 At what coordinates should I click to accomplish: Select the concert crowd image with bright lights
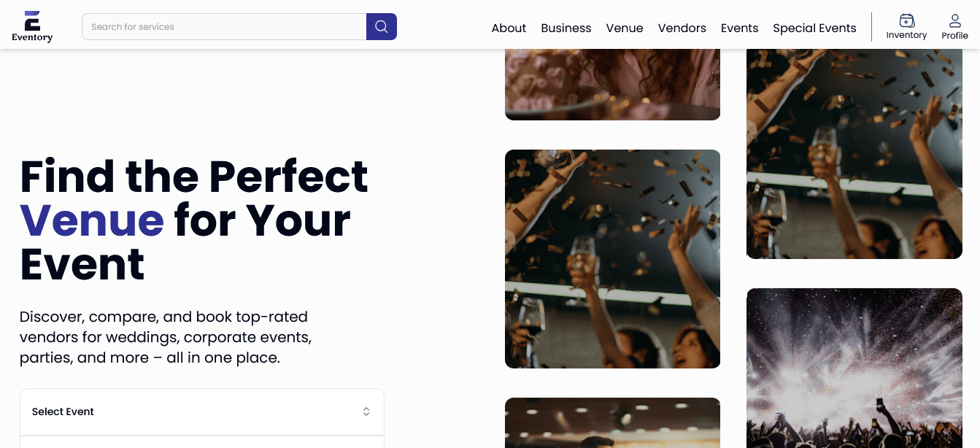point(854,368)
